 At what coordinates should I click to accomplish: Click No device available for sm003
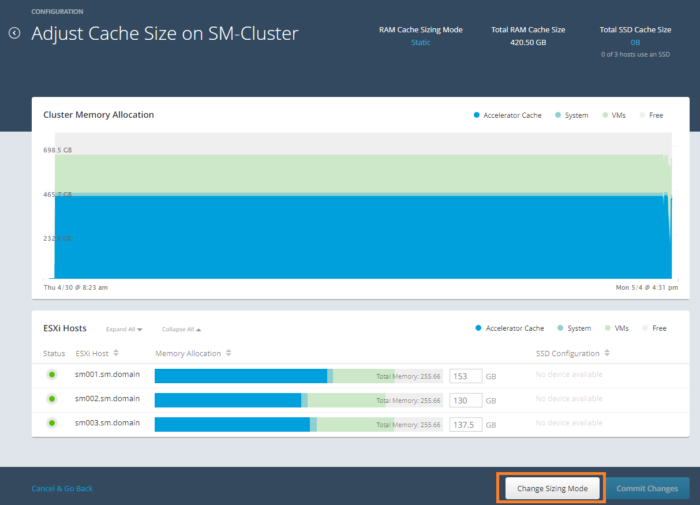point(569,422)
